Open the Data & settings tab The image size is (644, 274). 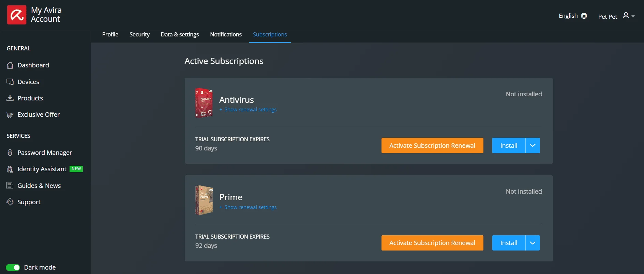coord(180,34)
